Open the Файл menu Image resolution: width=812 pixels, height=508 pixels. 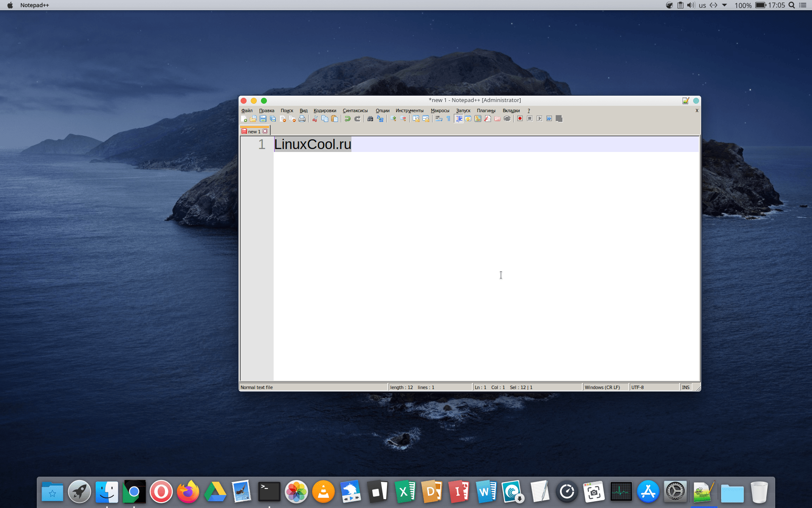247,110
